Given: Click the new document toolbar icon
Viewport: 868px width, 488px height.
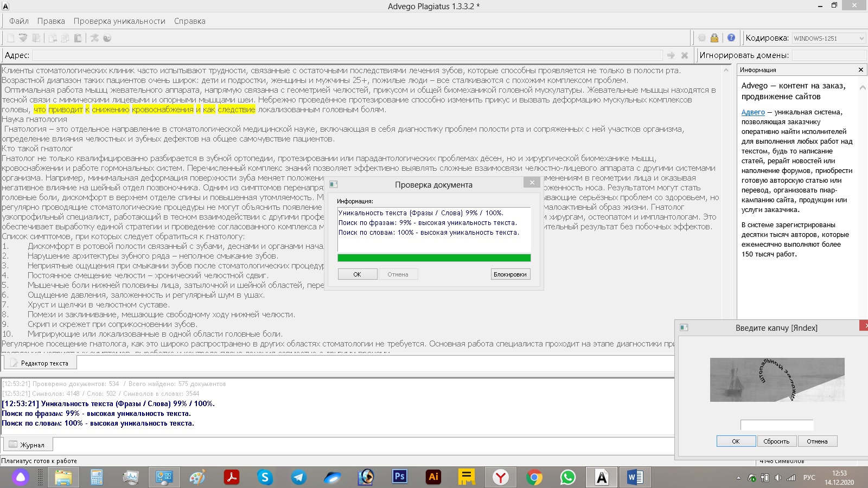Looking at the screenshot, I should (10, 38).
